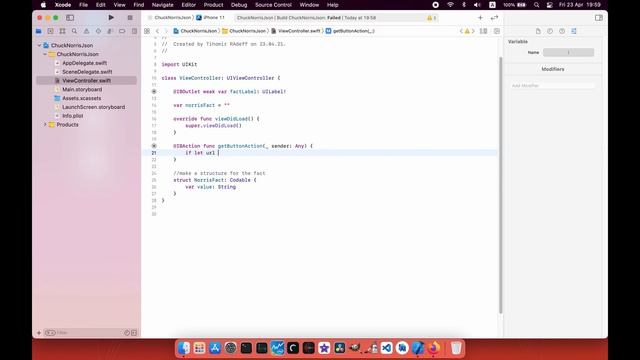Show the File inspector
Screen dimensions: 640x360
538,31
